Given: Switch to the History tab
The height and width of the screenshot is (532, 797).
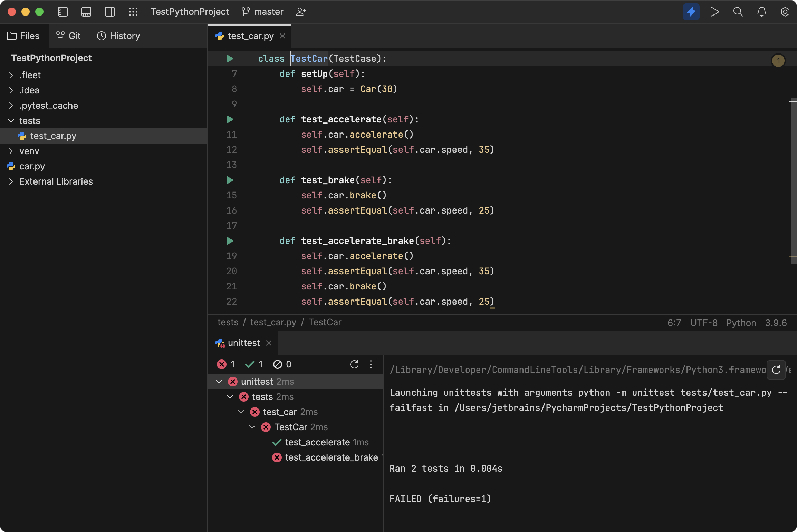Looking at the screenshot, I should point(118,36).
